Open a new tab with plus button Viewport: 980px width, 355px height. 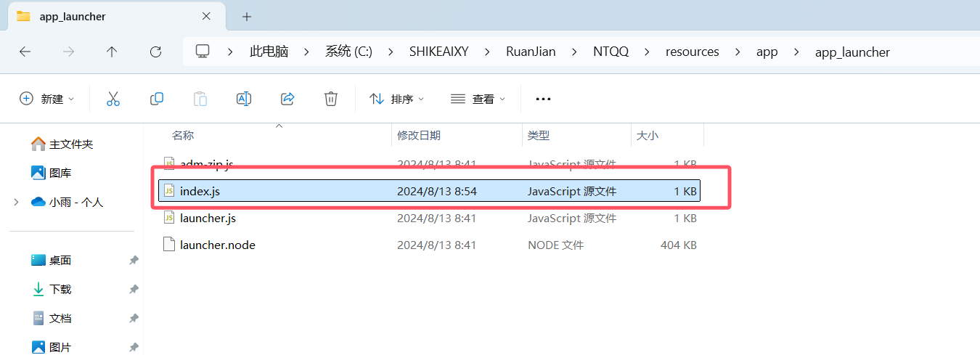[x=247, y=16]
